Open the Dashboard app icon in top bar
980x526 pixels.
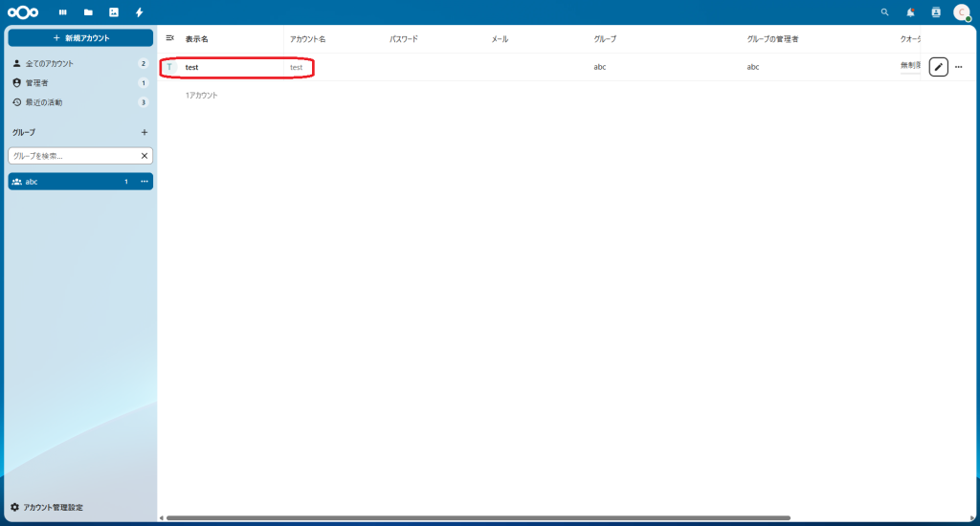[x=63, y=12]
